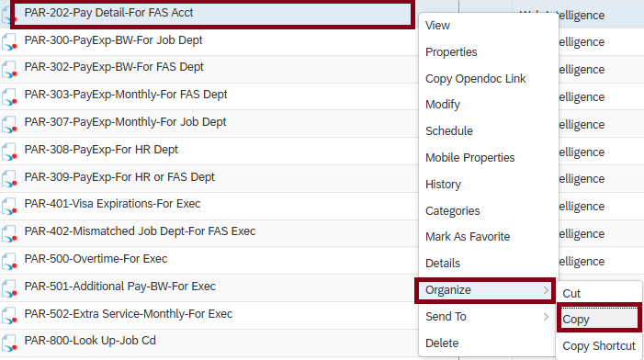Expand the Organize submenu arrow

click(x=546, y=290)
